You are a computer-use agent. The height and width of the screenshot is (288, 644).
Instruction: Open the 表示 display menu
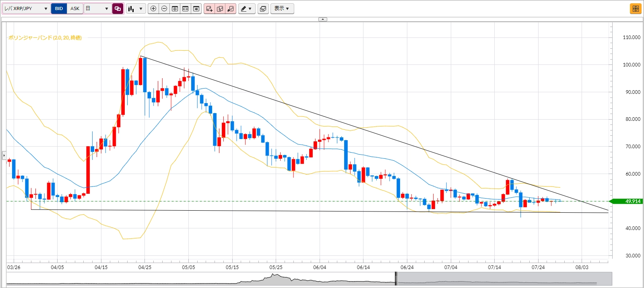click(282, 8)
